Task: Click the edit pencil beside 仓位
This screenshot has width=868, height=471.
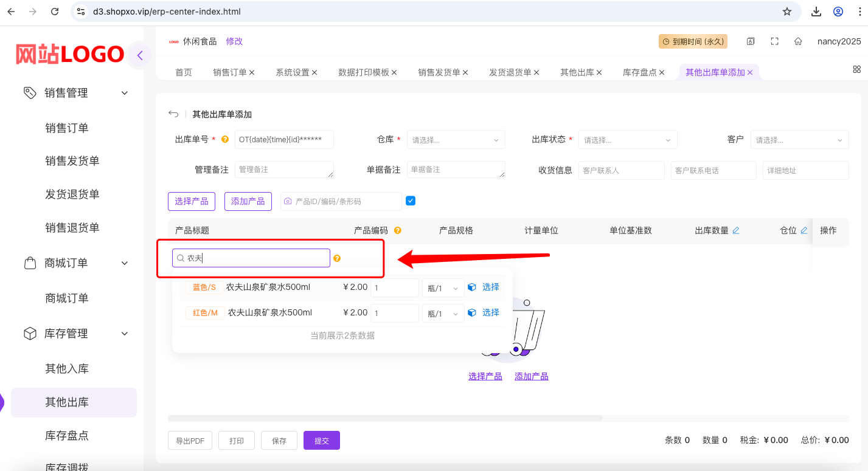Action: (x=804, y=230)
